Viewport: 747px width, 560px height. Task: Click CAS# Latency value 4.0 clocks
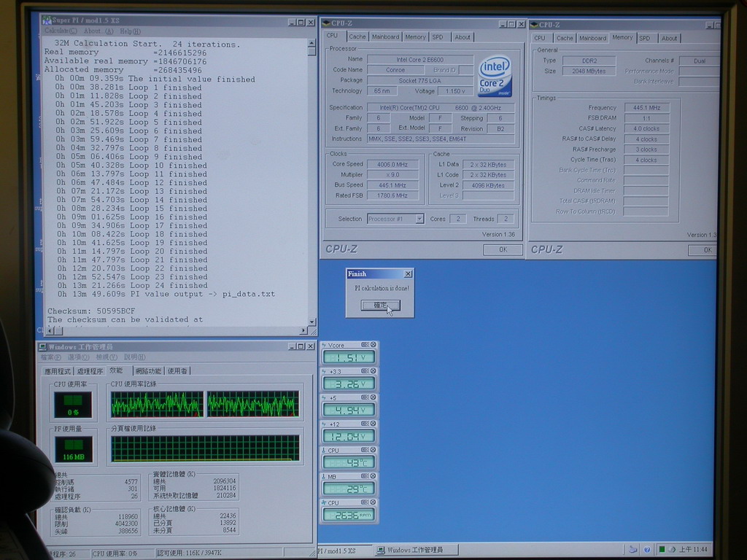(x=646, y=128)
